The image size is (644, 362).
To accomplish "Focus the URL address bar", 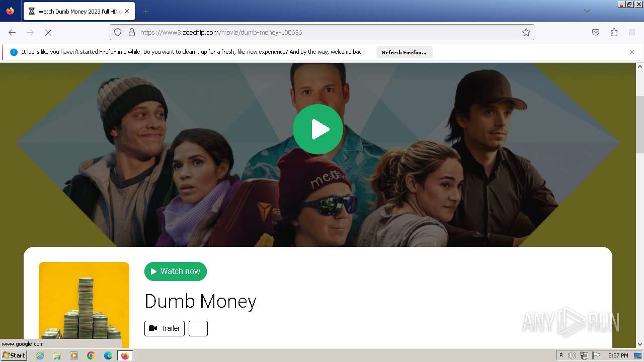I will (322, 32).
